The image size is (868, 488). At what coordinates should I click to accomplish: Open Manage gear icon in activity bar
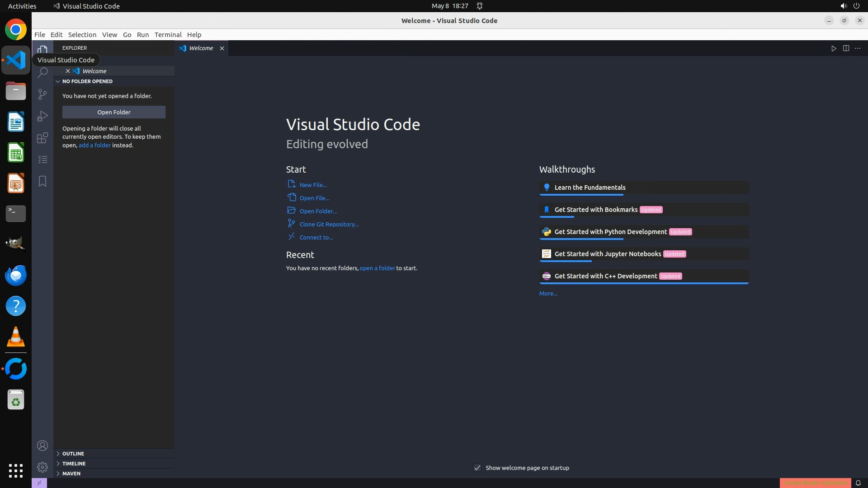(x=42, y=467)
